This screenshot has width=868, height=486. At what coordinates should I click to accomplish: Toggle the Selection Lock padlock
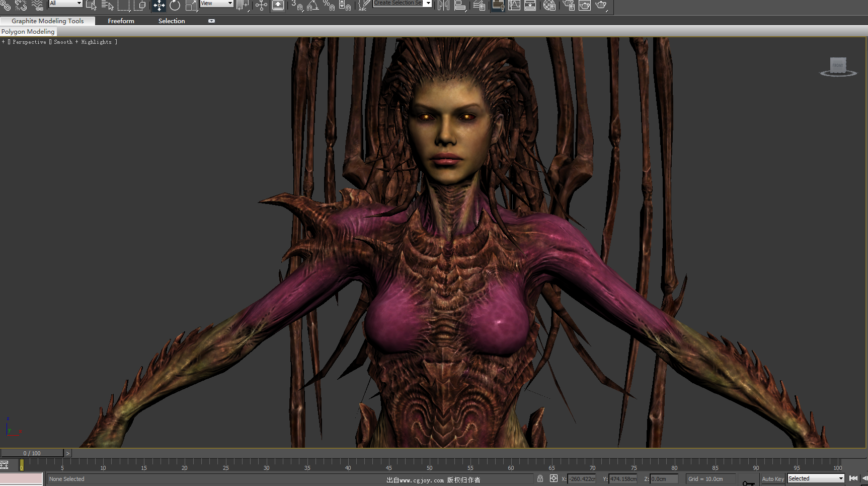click(x=540, y=478)
